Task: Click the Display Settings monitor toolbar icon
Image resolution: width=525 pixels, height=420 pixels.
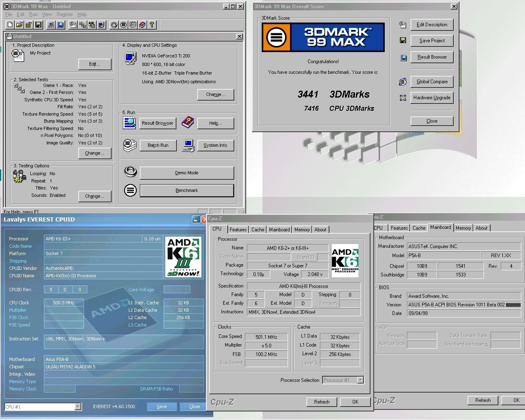Action: pos(101,25)
